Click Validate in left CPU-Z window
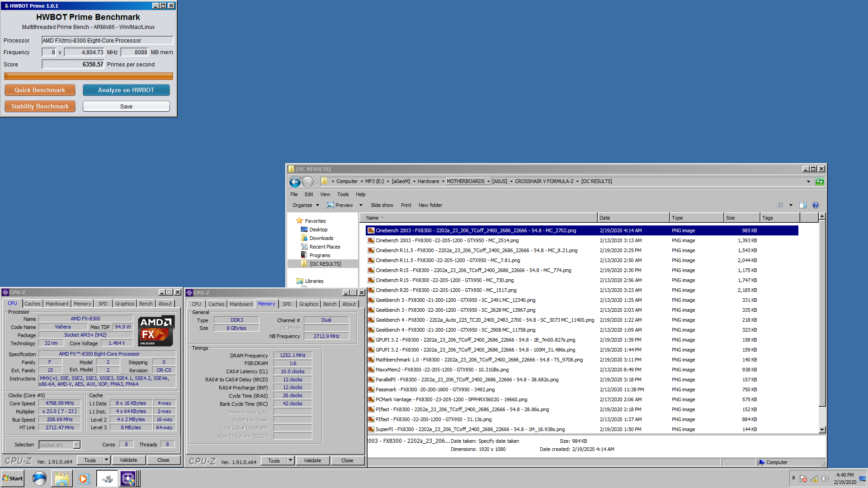The height and width of the screenshot is (488, 868). 128,460
